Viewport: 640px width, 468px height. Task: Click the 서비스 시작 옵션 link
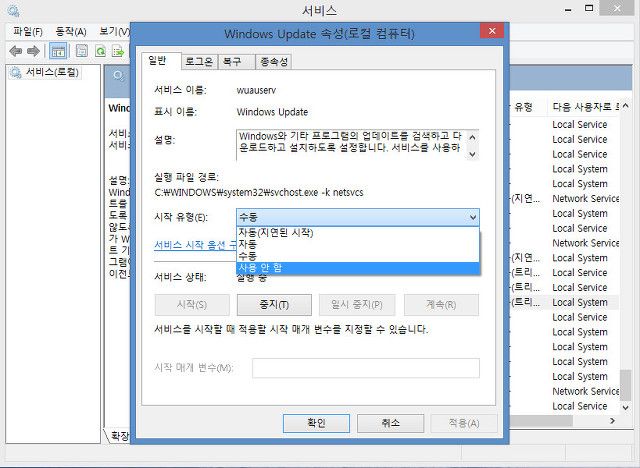pos(195,245)
